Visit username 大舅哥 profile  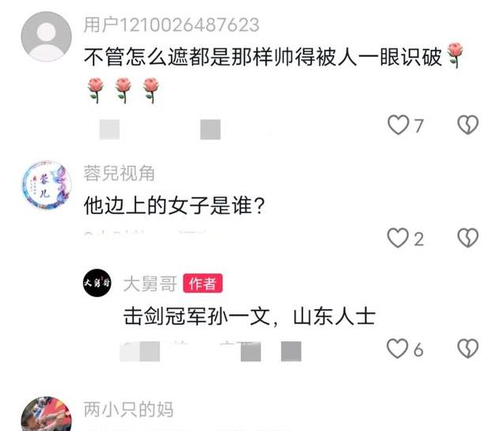pyautogui.click(x=150, y=284)
